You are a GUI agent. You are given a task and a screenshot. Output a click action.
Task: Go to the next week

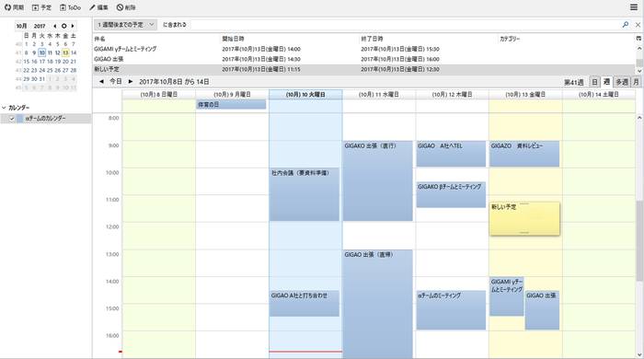(131, 81)
